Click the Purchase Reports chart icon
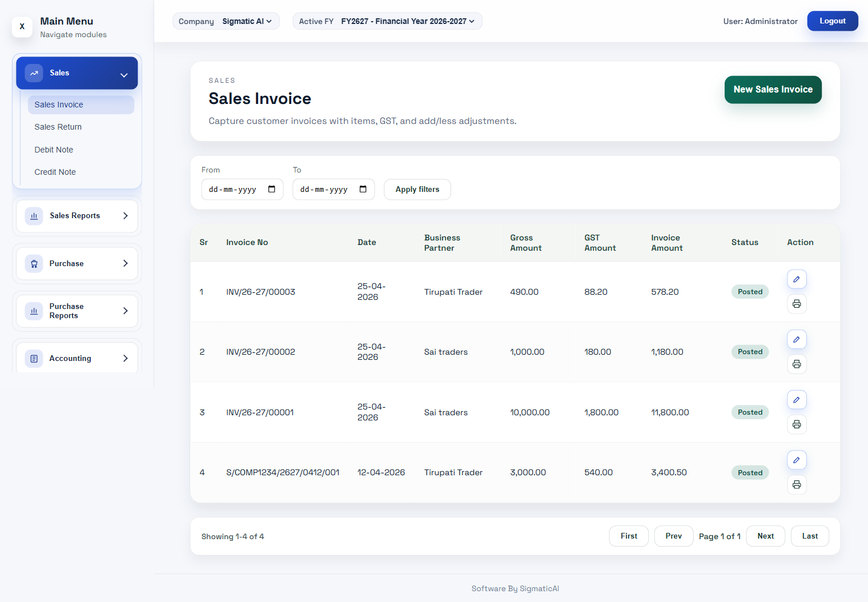The width and height of the screenshot is (868, 602). (x=34, y=311)
